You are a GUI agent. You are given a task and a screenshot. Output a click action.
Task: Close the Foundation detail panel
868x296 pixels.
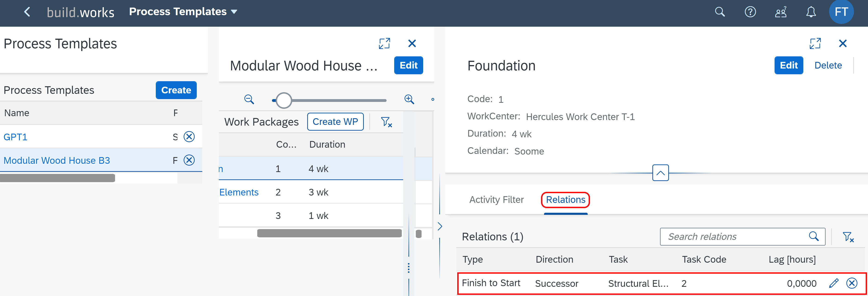coord(843,43)
